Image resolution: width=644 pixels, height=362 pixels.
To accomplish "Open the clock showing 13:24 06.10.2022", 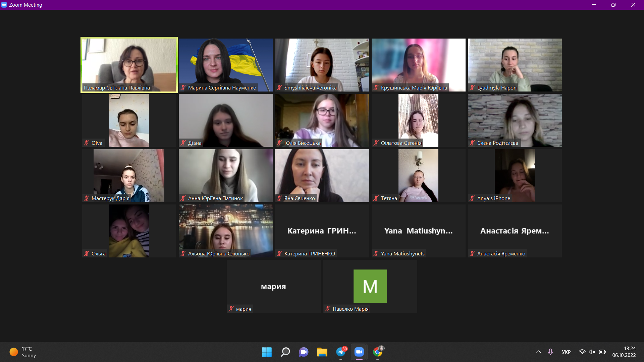I will 624,352.
